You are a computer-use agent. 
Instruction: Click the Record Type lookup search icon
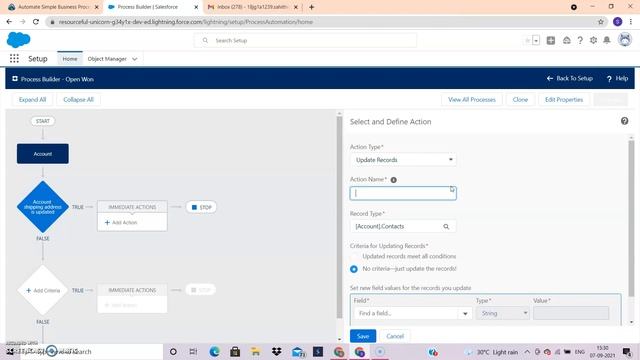tap(446, 227)
